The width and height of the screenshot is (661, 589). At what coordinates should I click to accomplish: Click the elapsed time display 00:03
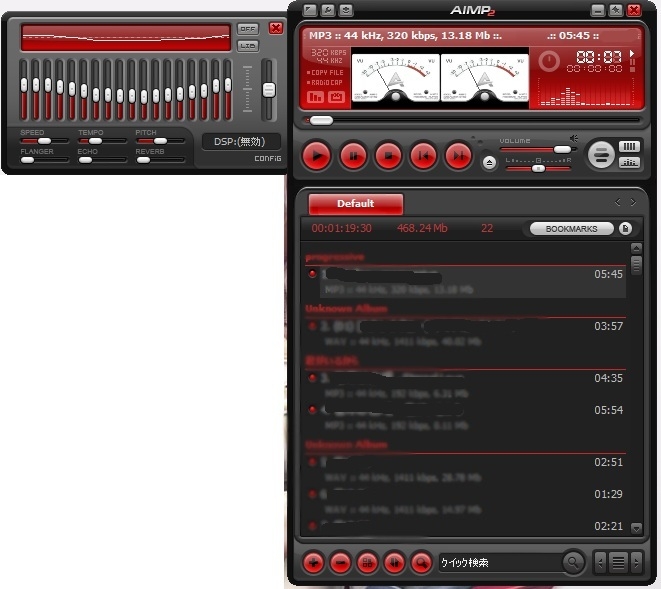coord(599,56)
